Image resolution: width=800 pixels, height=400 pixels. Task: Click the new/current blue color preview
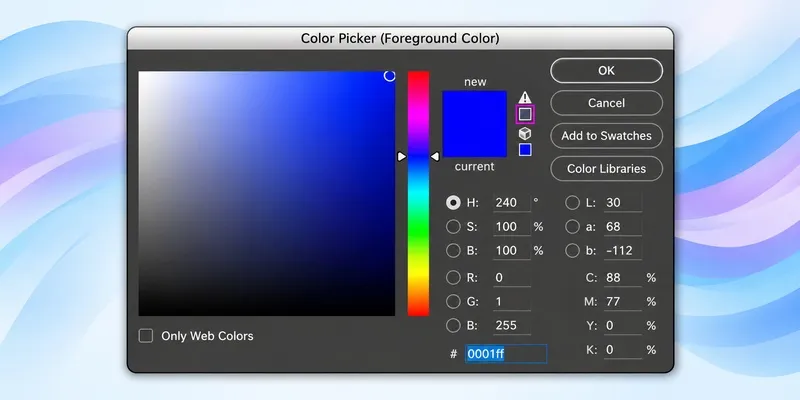pyautogui.click(x=474, y=124)
